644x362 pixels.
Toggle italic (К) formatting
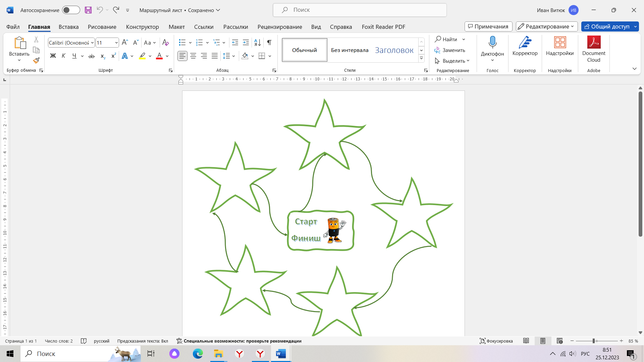[x=63, y=56]
